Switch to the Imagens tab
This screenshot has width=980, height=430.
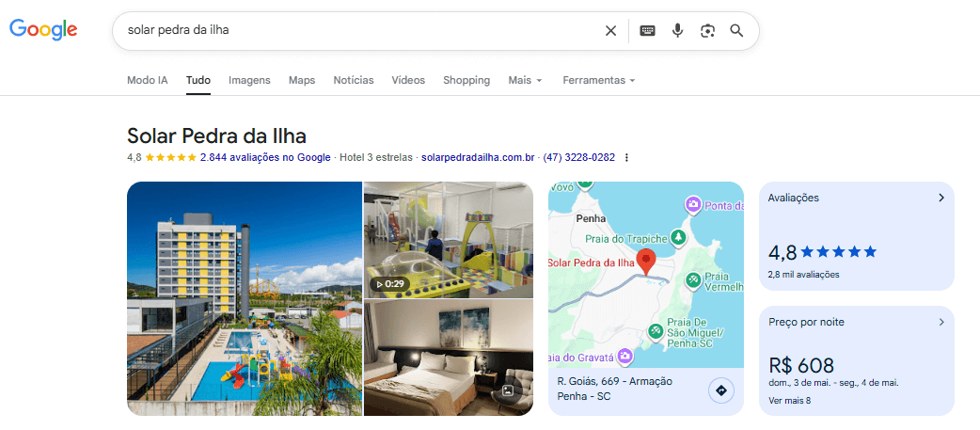click(x=249, y=80)
